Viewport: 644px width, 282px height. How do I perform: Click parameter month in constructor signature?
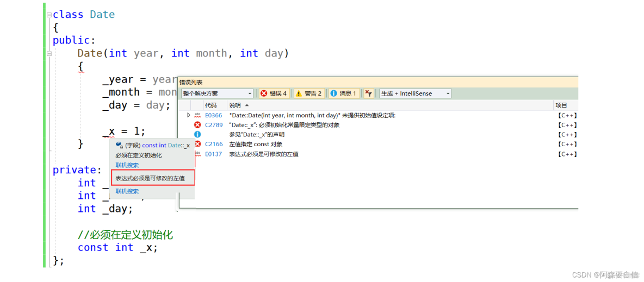coord(212,53)
